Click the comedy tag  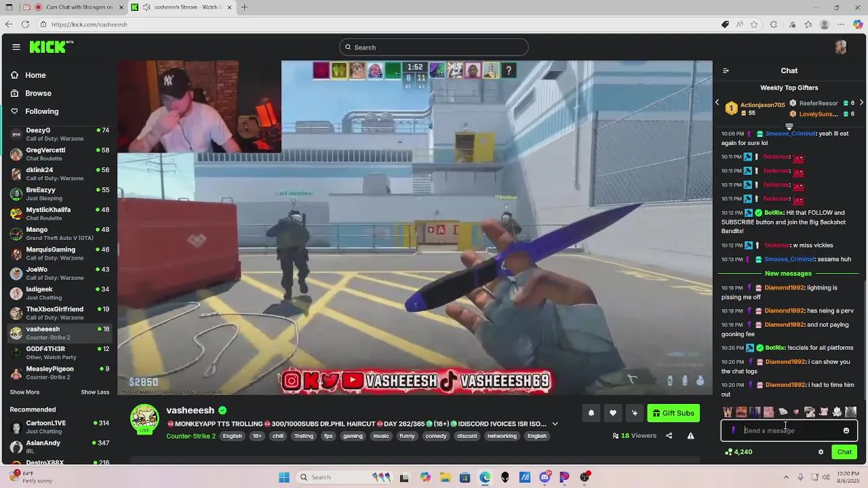point(436,436)
